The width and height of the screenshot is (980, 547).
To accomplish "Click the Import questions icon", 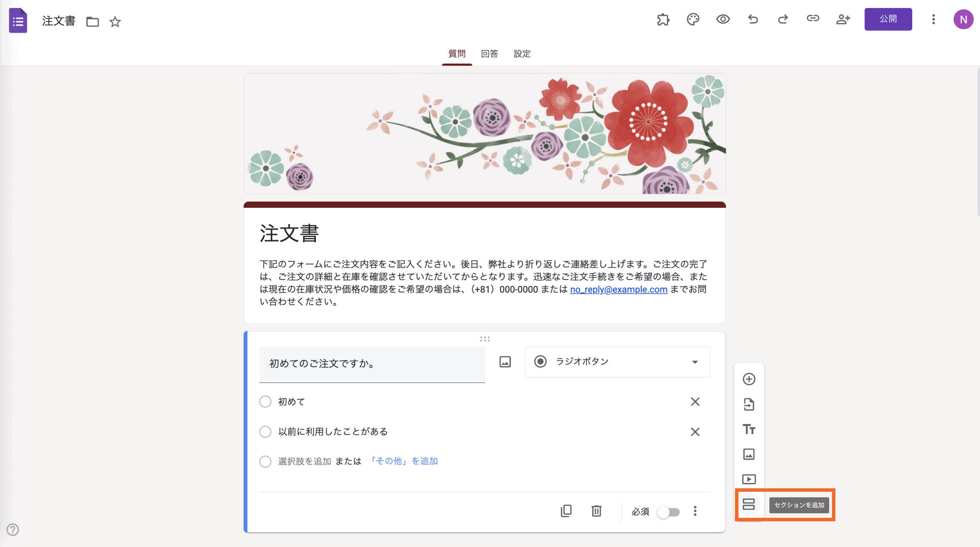I will click(x=749, y=404).
